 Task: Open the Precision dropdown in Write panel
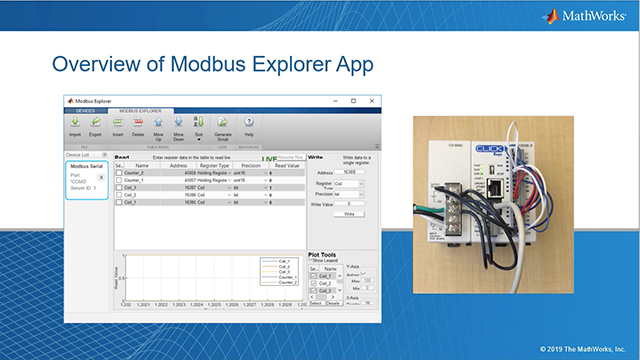pos(361,195)
